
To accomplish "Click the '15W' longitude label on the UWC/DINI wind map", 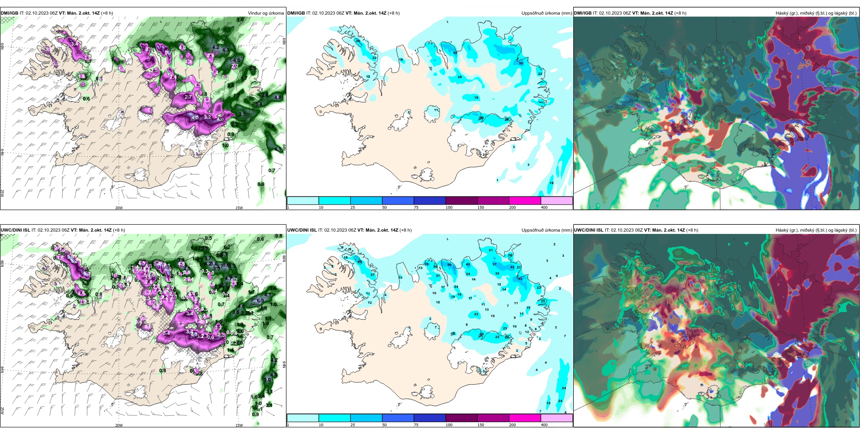I will [239, 425].
